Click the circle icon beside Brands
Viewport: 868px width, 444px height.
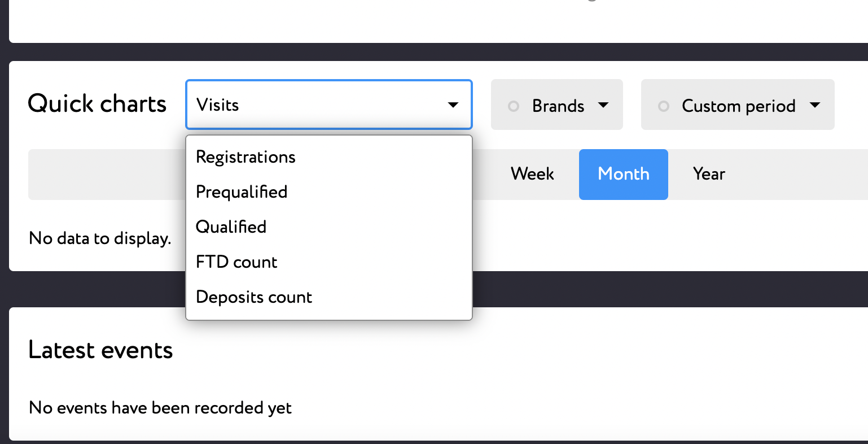[x=514, y=106]
